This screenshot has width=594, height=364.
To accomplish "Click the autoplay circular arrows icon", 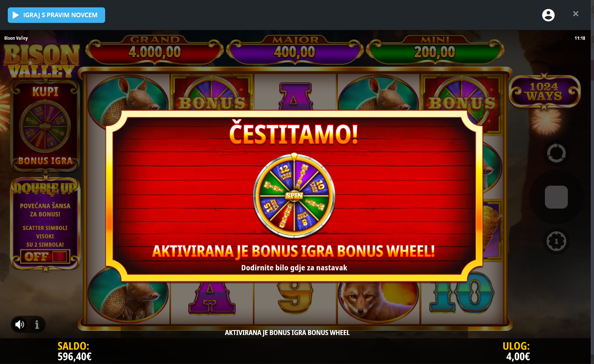I will pos(556,153).
